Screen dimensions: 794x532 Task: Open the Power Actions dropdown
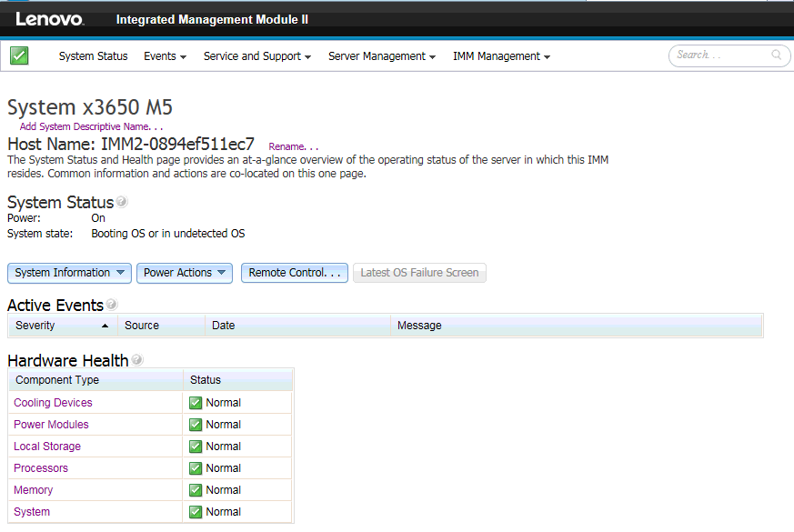coord(184,272)
